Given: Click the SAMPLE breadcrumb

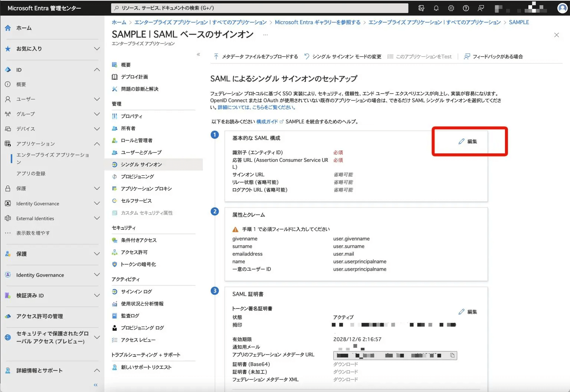Looking at the screenshot, I should (x=519, y=22).
